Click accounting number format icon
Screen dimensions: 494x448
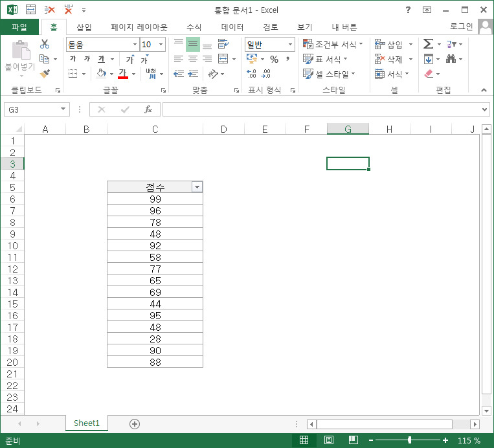point(252,59)
